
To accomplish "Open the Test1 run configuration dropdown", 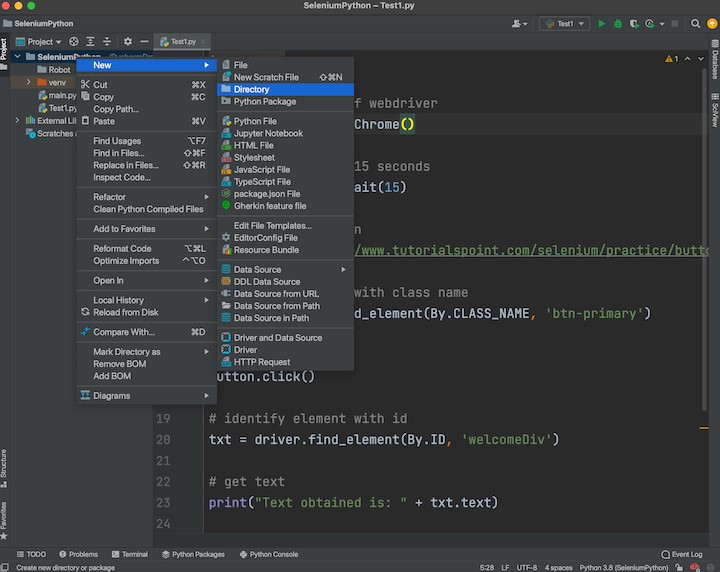I will click(564, 23).
